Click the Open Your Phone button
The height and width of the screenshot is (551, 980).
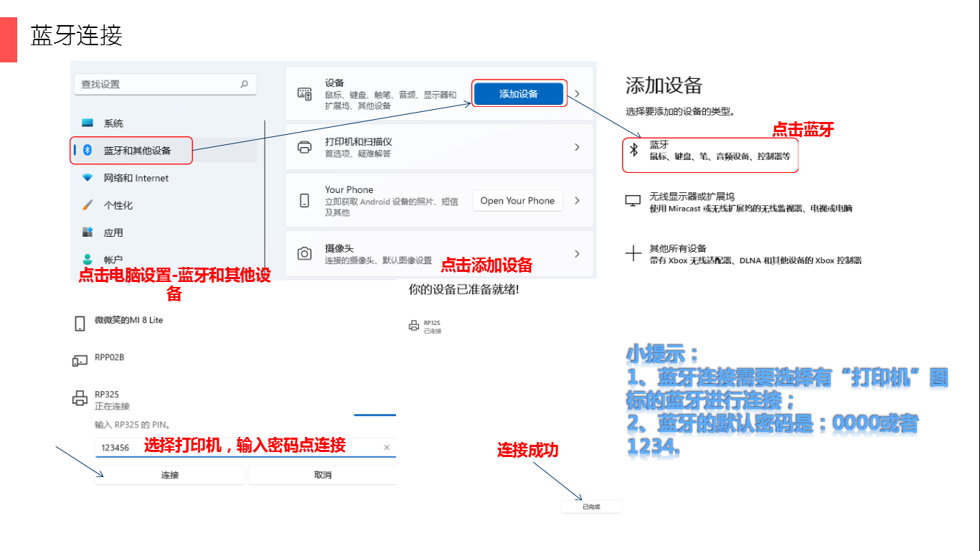(517, 201)
